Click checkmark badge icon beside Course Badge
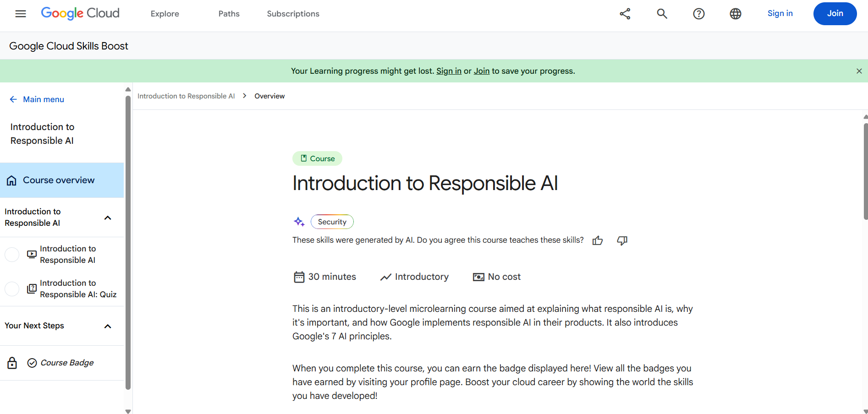This screenshot has width=868, height=414. point(32,363)
